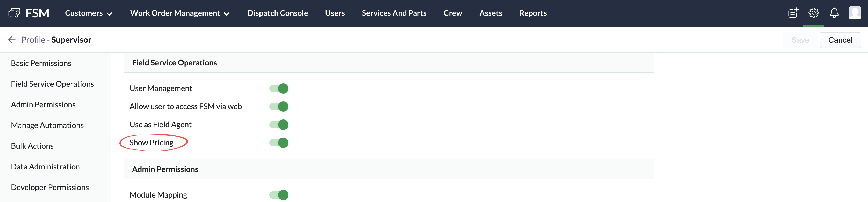The image size is (868, 202).
Task: Go back using the arrow beside Profile
Action: coord(12,40)
